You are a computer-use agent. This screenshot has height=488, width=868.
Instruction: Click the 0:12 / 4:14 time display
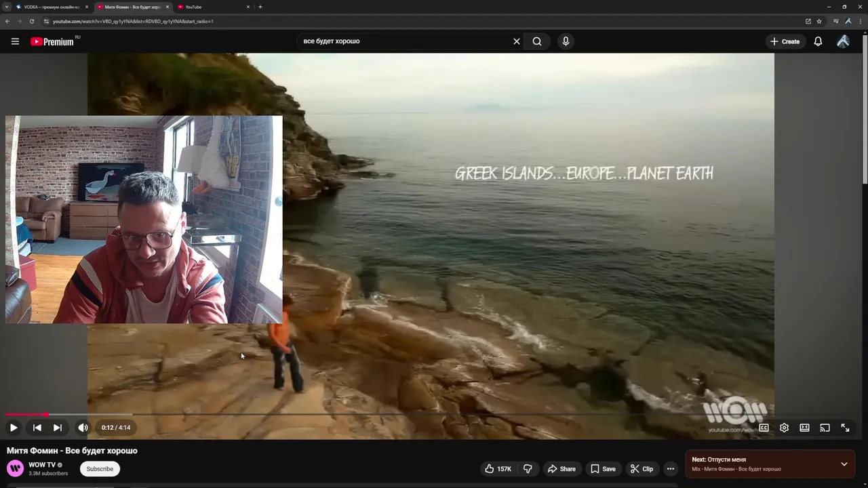pyautogui.click(x=116, y=428)
